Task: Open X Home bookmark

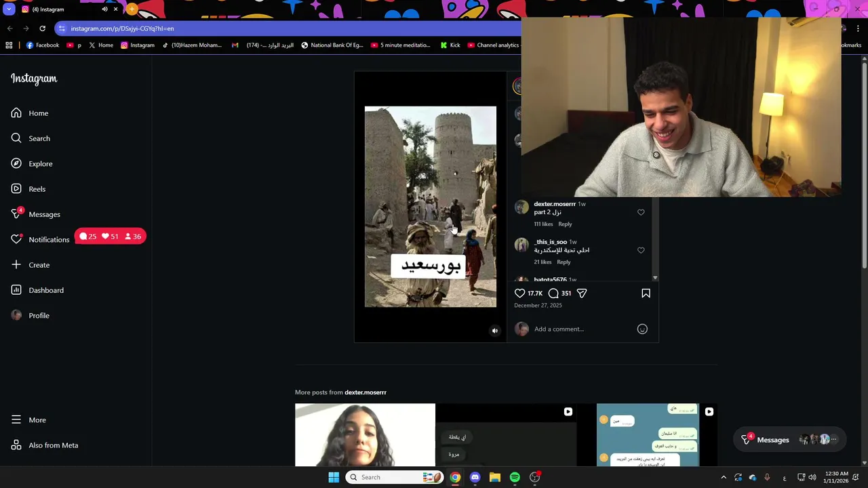Action: pos(100,45)
